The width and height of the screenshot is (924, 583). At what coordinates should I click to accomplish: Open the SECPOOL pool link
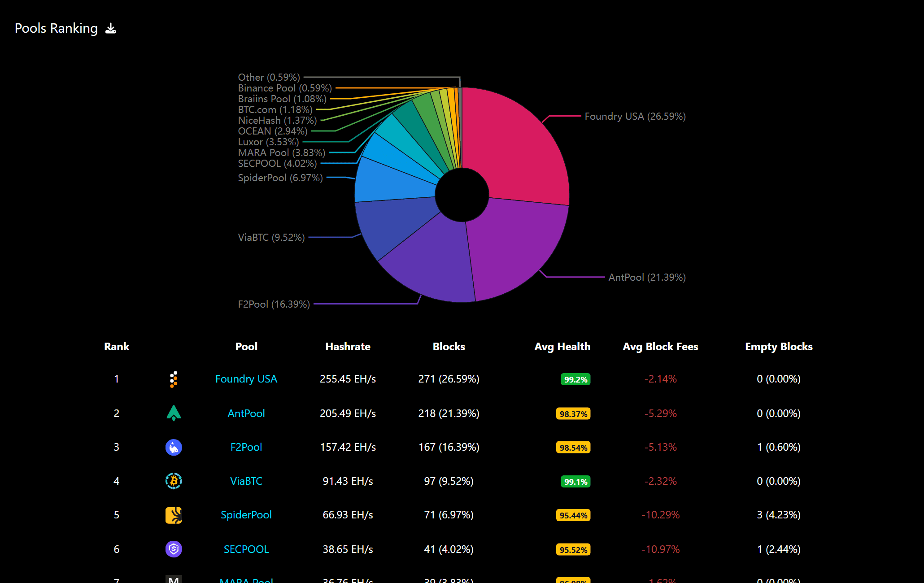tap(246, 549)
